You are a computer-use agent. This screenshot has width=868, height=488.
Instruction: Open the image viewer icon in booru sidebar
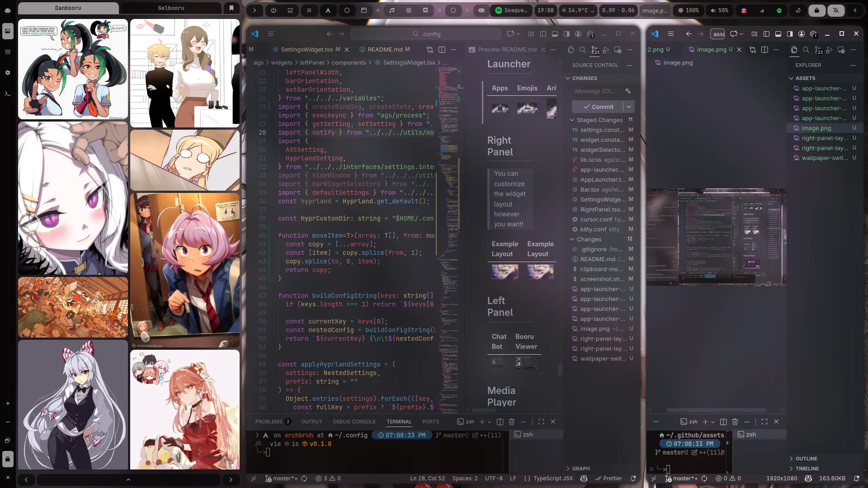[x=8, y=31]
